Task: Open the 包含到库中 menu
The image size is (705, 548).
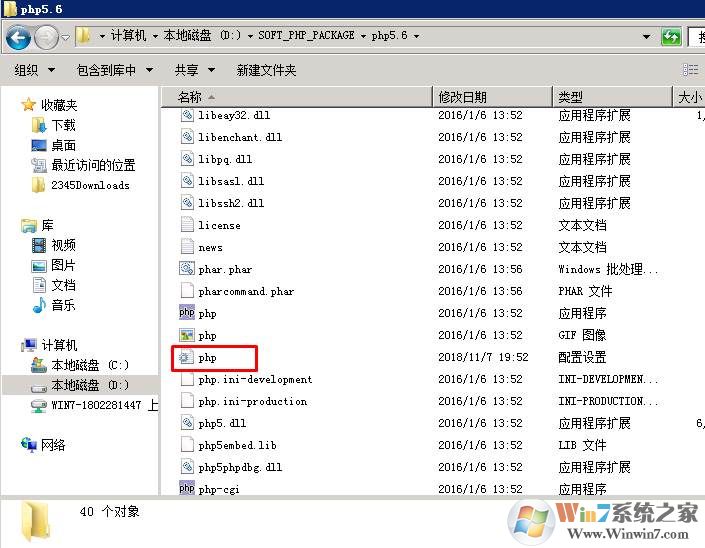Action: 115,70
